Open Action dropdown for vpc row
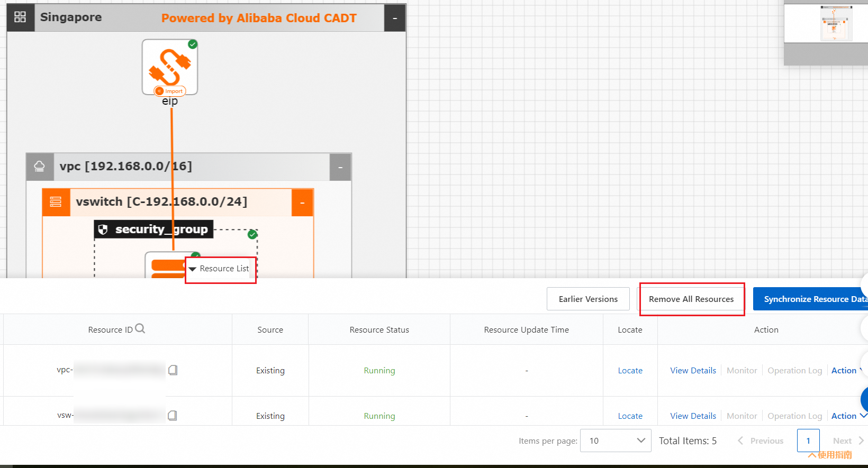The image size is (868, 468). [x=848, y=370]
